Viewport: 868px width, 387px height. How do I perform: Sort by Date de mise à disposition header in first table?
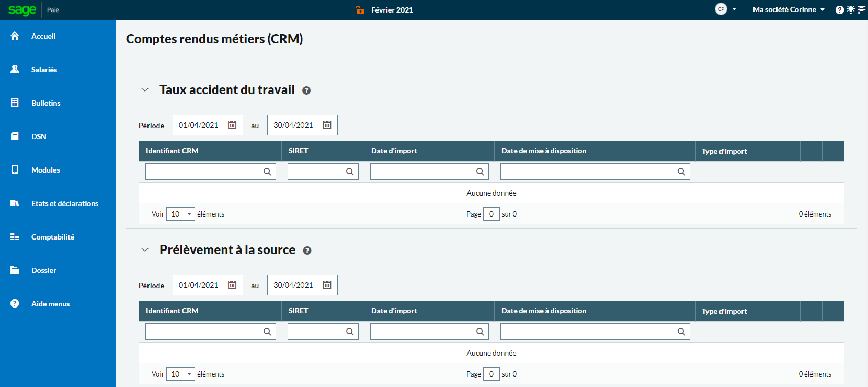(x=544, y=151)
